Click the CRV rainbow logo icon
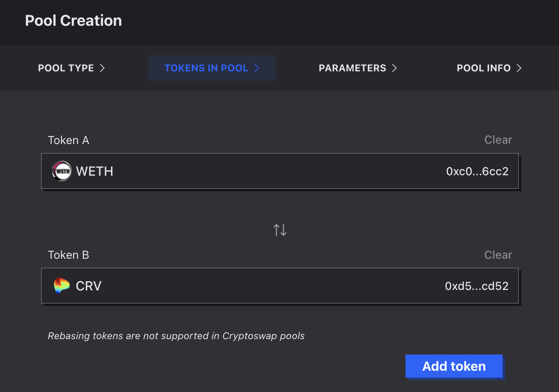Screen dimensions: 559x392 point(62,286)
